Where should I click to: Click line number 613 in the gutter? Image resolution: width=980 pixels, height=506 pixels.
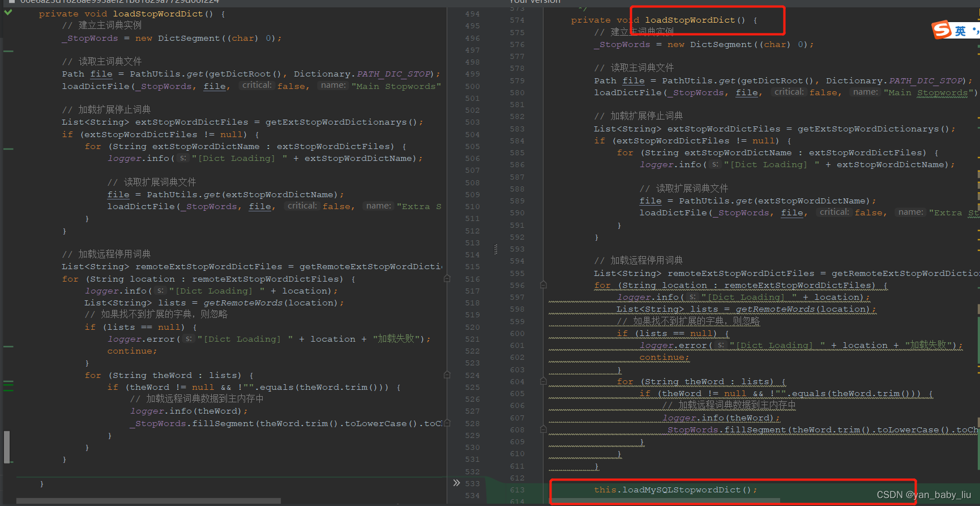pos(517,490)
